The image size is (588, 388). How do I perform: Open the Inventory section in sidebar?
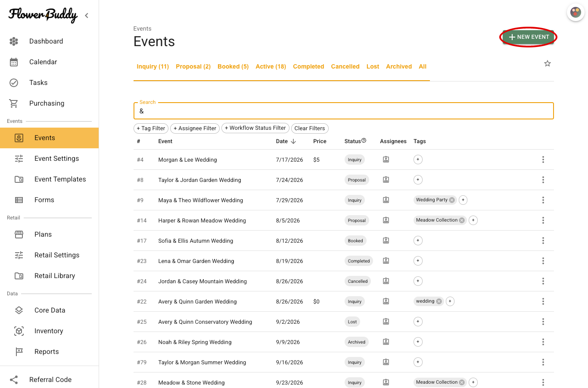coord(49,331)
